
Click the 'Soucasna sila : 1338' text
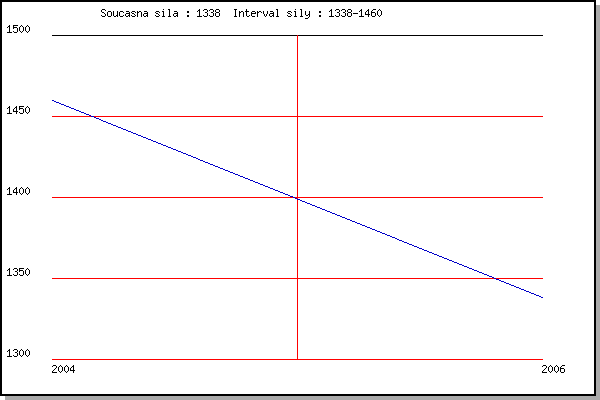(x=160, y=13)
